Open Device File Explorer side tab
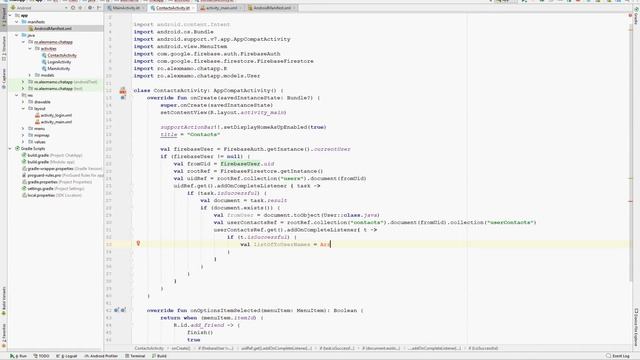The height and width of the screenshot is (360, 640). pyautogui.click(x=636, y=327)
